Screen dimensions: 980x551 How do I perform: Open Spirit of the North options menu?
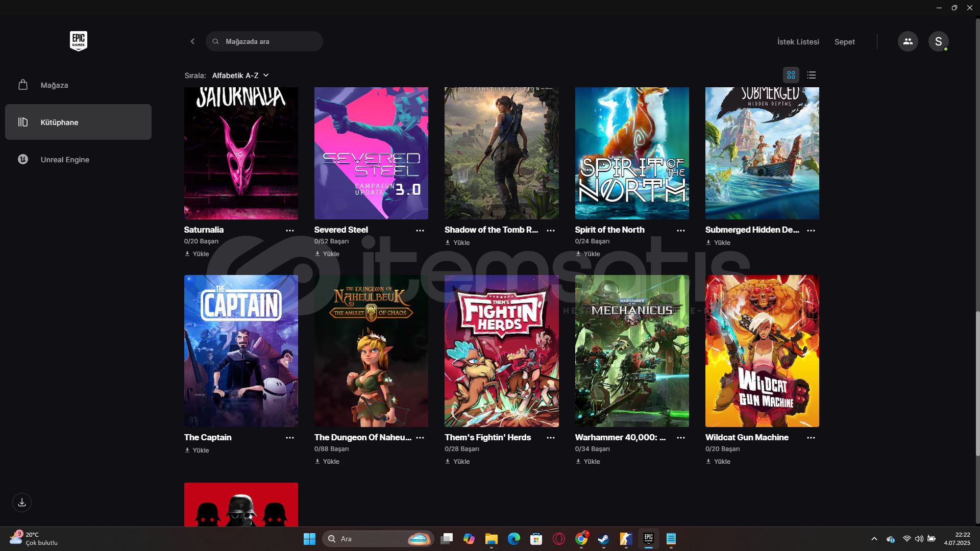tap(681, 231)
